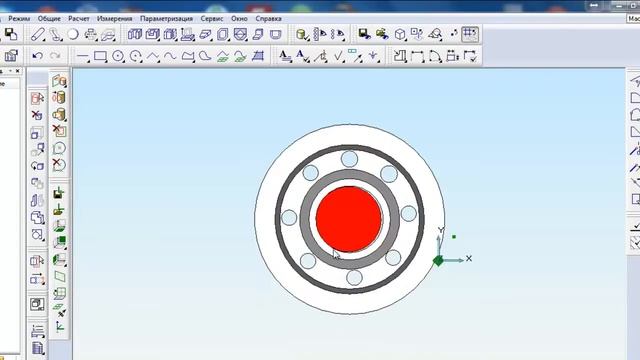
Task: Open the Справка menu
Action: (x=268, y=19)
